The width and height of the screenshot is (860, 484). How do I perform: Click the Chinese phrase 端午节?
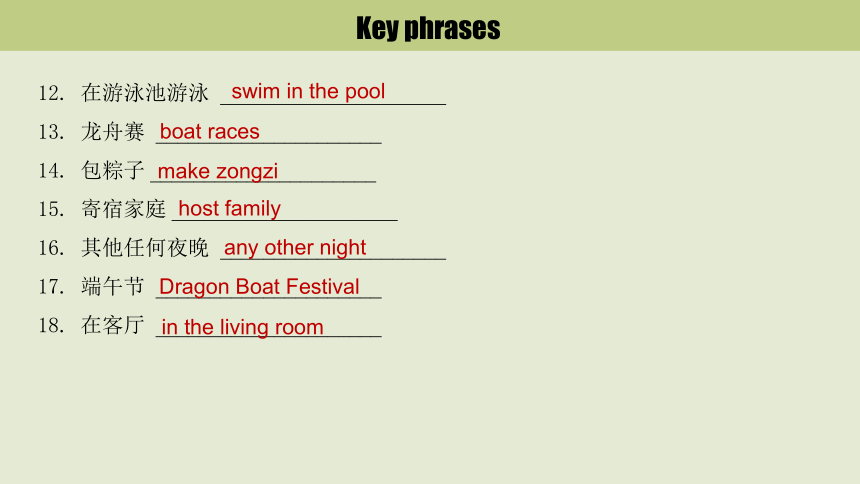coord(113,286)
